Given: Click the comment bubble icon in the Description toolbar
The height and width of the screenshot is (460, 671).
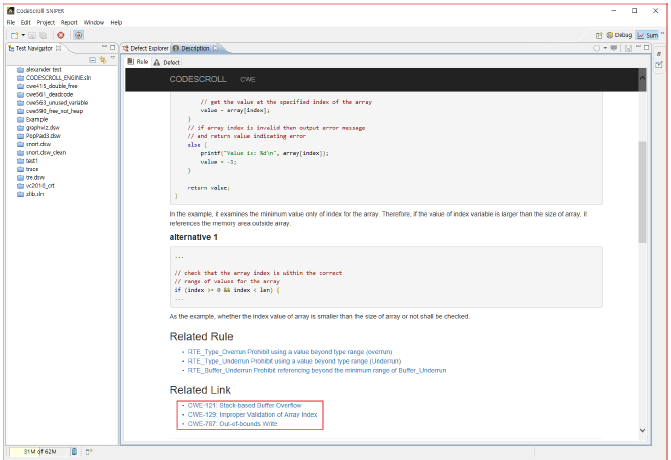Looking at the screenshot, I should coord(614,48).
